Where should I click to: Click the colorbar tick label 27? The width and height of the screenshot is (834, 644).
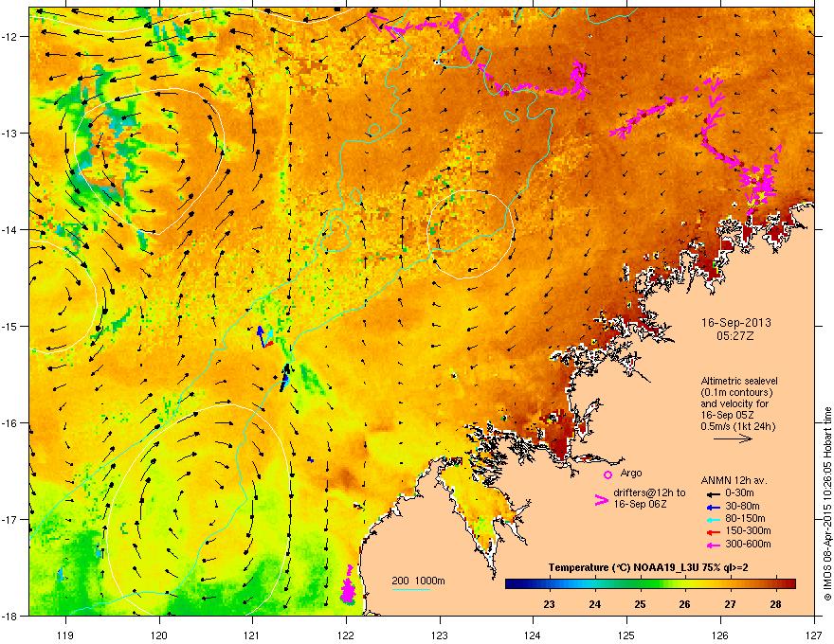731,604
